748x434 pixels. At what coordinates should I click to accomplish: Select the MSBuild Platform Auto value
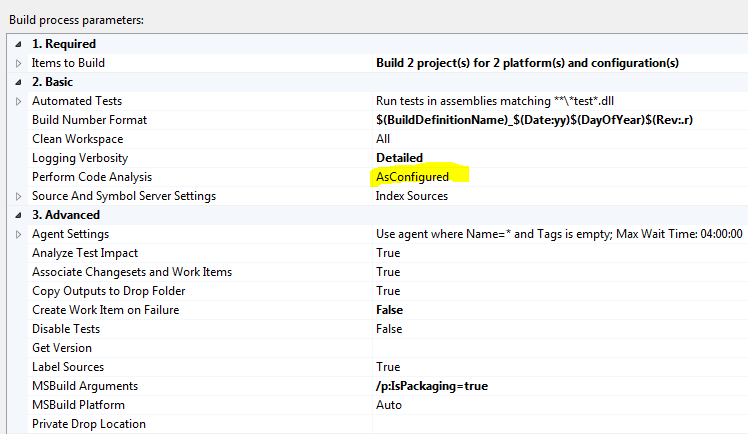tap(389, 405)
